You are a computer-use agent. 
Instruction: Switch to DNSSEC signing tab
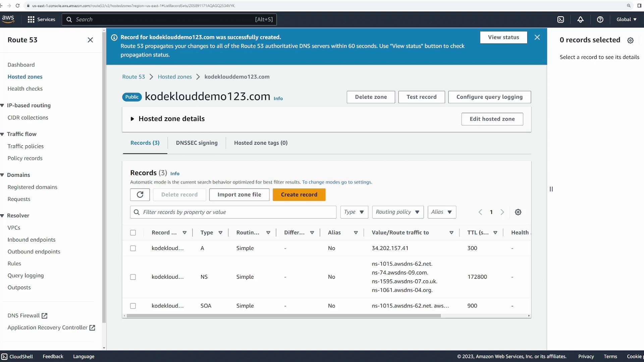click(x=197, y=143)
